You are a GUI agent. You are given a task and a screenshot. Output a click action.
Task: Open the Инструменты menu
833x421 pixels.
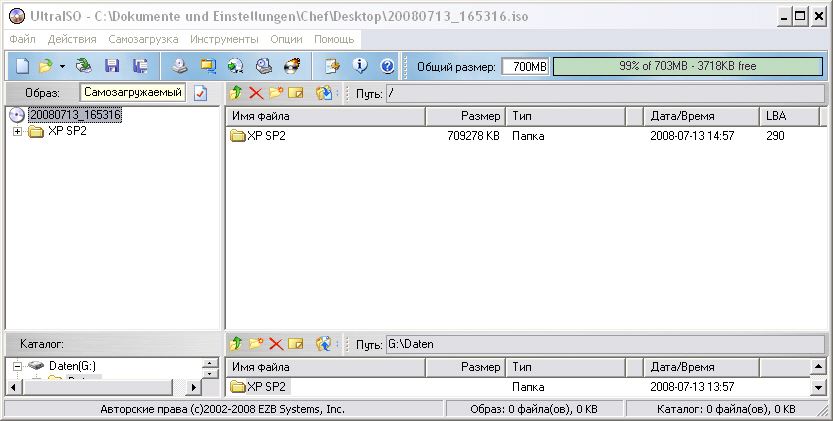point(224,39)
